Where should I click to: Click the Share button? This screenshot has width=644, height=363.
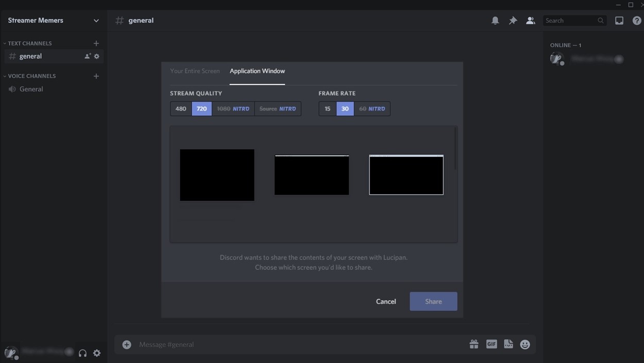pos(433,302)
